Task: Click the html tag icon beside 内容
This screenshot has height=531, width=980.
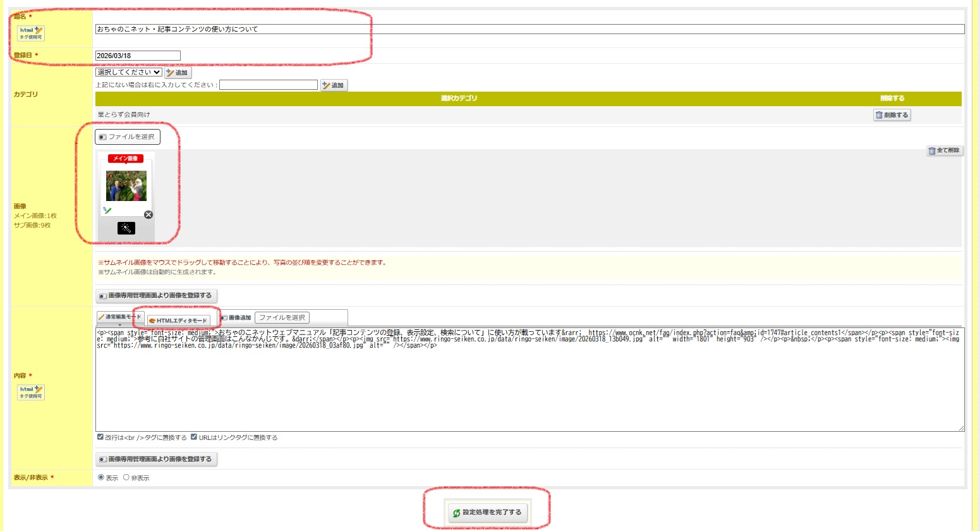Action: pos(31,392)
